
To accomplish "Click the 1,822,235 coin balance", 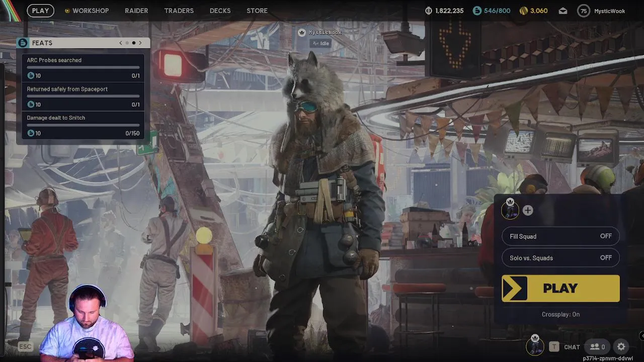I will (x=449, y=11).
